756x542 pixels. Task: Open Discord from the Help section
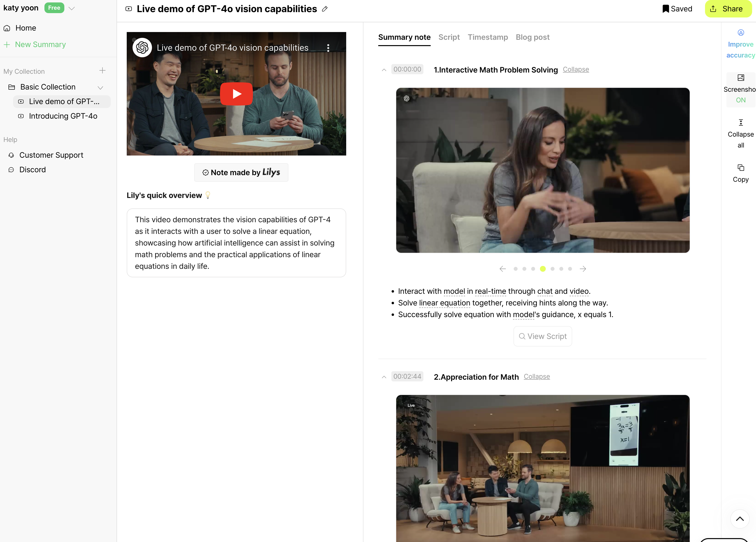(27, 170)
